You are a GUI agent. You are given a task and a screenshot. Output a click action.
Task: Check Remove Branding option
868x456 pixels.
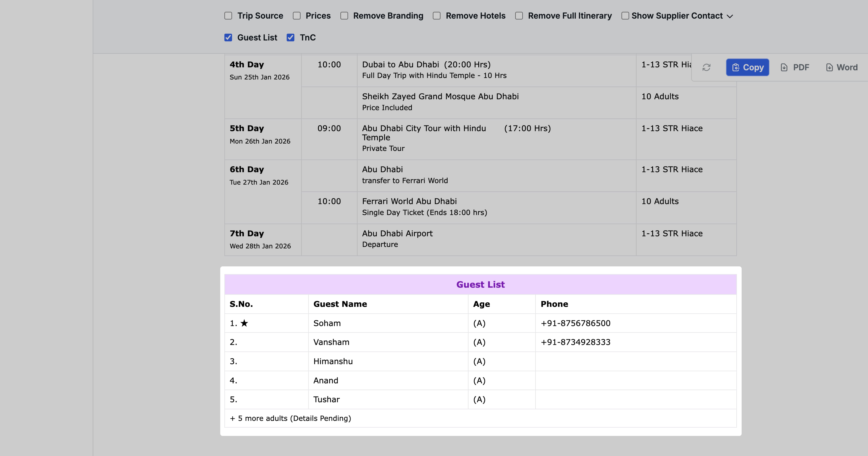tap(344, 16)
